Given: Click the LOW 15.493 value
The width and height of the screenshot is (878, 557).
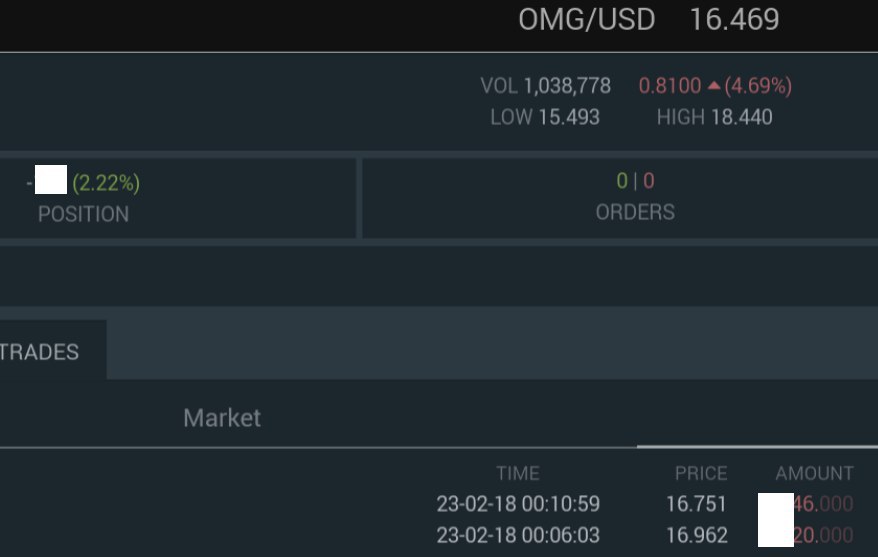Looking at the screenshot, I should 545,117.
